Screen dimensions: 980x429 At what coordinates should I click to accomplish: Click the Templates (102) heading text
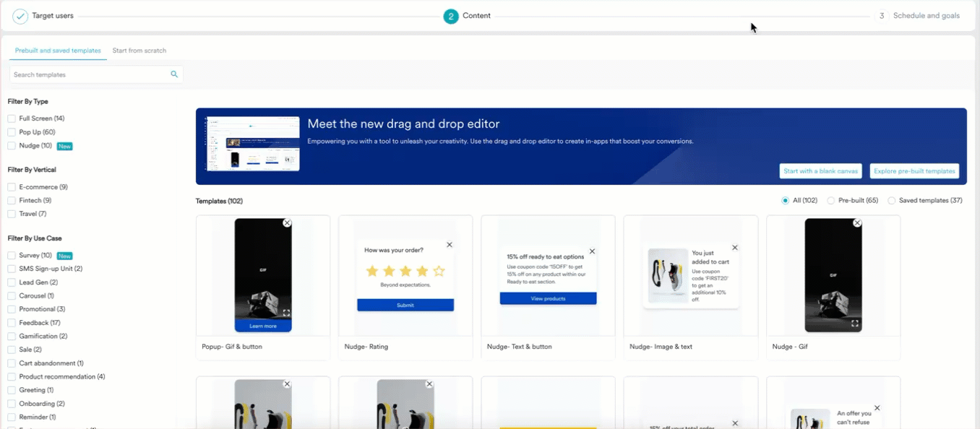click(219, 201)
